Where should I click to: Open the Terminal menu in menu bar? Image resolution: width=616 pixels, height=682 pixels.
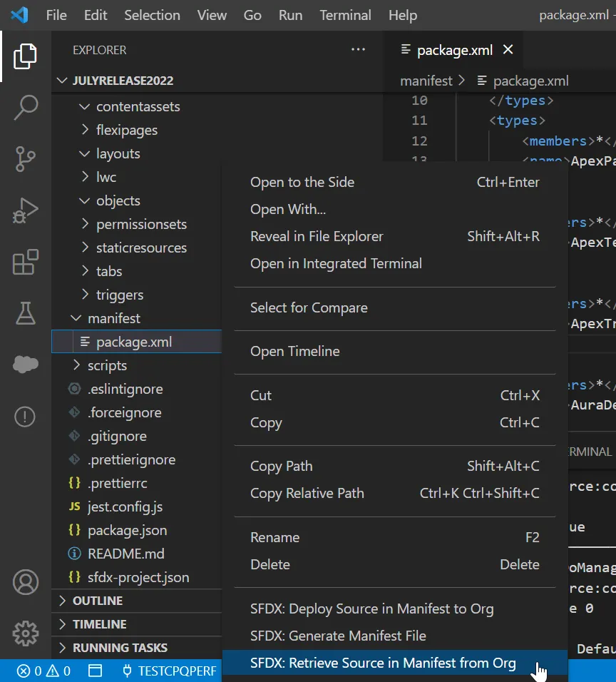(x=346, y=15)
